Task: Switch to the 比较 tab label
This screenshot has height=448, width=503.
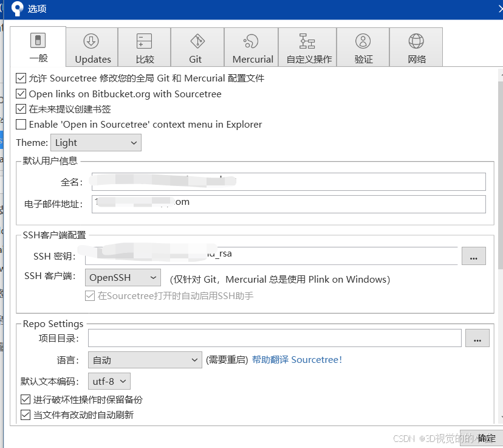Action: point(145,60)
